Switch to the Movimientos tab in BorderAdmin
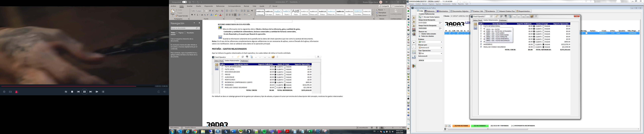Viewport: 644px width, 134px height. point(442,11)
